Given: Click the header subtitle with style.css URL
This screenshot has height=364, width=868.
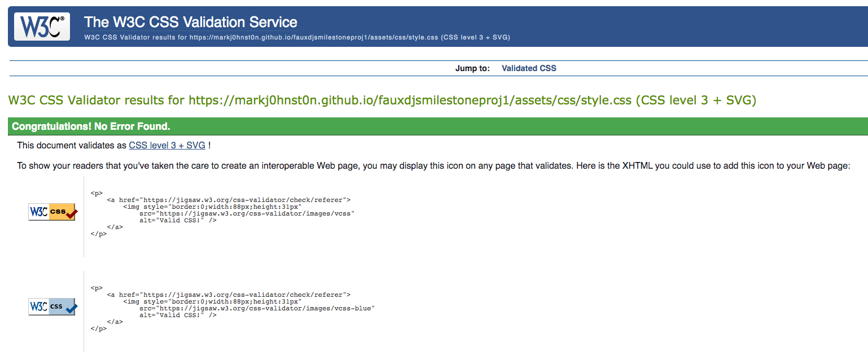Looking at the screenshot, I should click(297, 37).
